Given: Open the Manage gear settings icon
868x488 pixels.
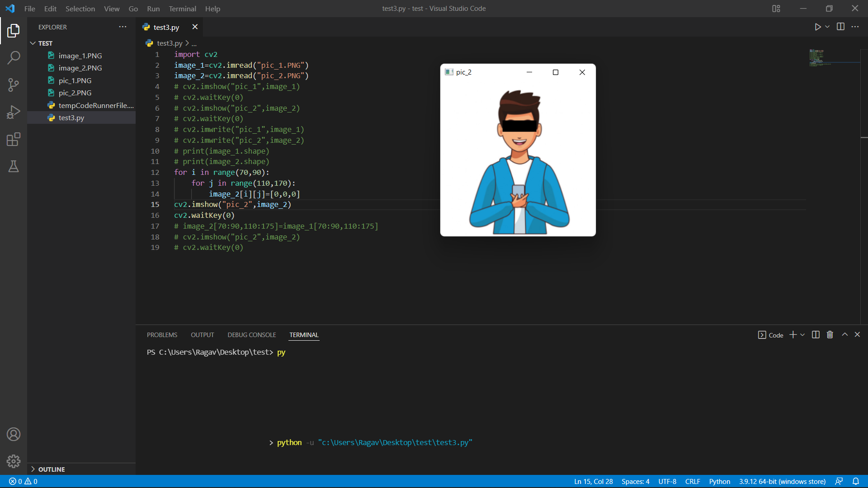Looking at the screenshot, I should click(x=14, y=461).
